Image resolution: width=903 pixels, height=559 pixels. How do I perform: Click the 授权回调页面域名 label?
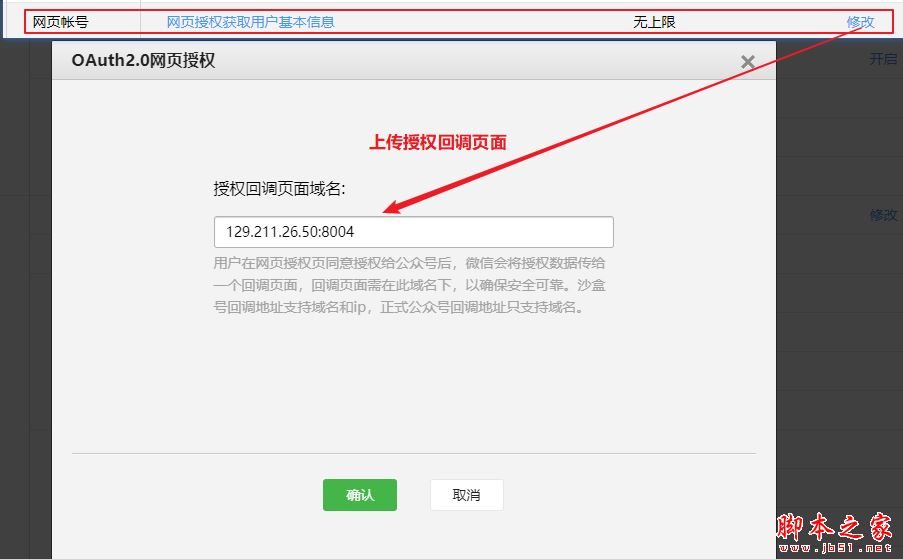tap(279, 188)
